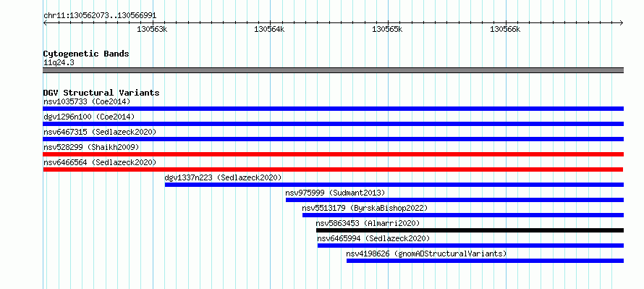
Task: Open nsv5513179 (ByrskaBishop2022) label
Action: pyautogui.click(x=365, y=208)
